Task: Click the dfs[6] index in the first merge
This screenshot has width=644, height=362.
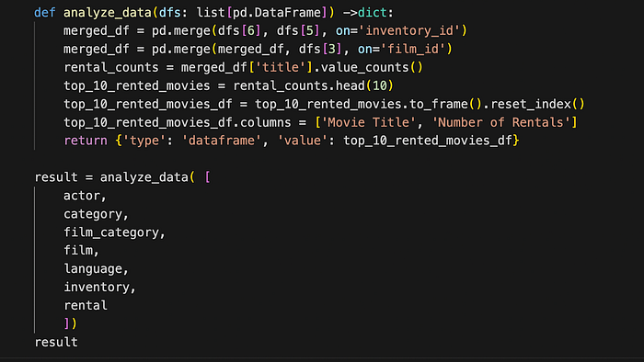Action: [239, 30]
